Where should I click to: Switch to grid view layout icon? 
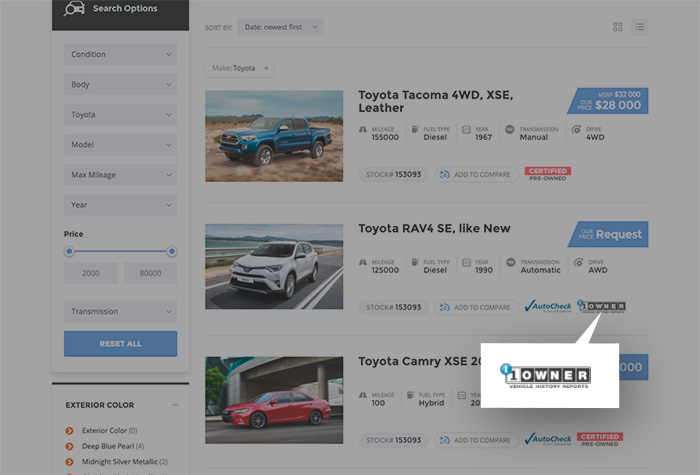(x=618, y=26)
